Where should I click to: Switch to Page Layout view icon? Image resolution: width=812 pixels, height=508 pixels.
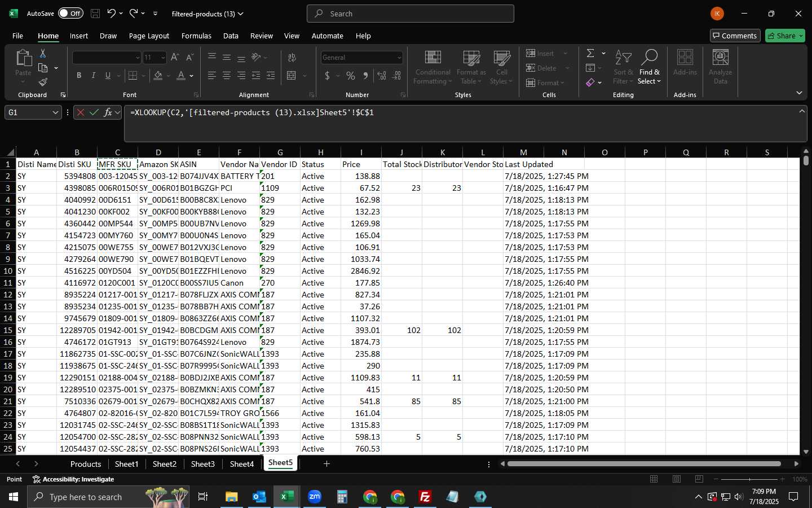point(677,479)
